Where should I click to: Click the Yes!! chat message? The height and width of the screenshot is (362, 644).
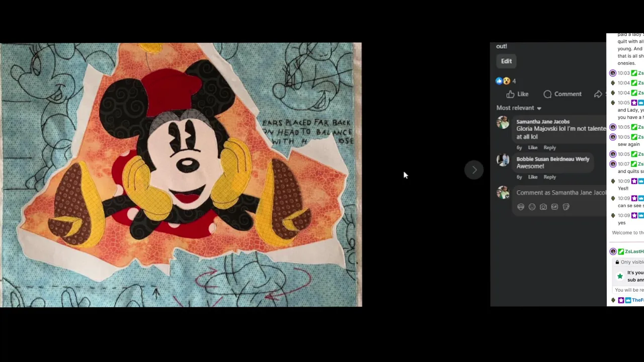pos(623,189)
